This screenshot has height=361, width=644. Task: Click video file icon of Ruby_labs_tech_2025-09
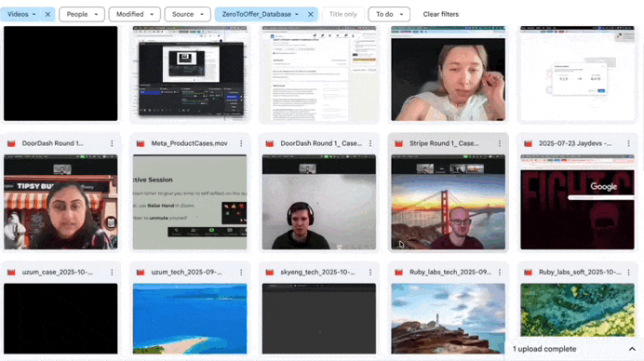[x=399, y=273]
